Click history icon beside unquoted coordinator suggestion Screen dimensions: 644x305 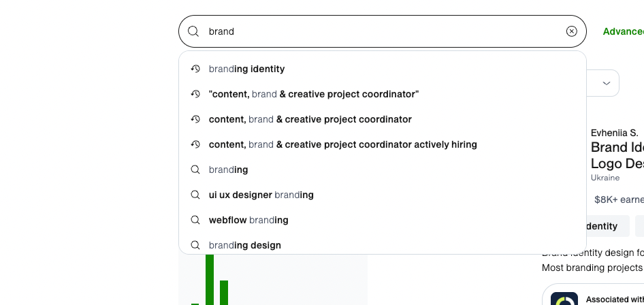[195, 119]
